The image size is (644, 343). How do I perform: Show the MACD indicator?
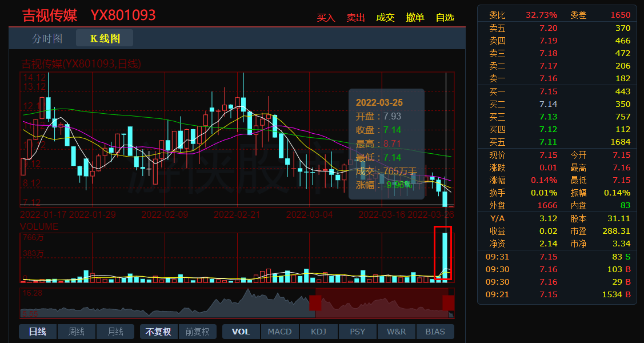click(x=279, y=332)
